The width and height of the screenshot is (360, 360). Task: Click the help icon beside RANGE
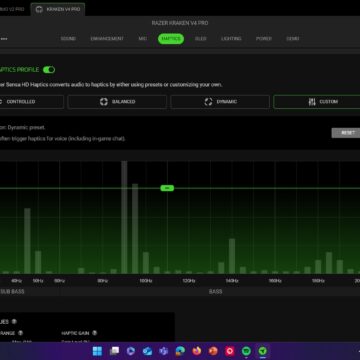pos(20,333)
